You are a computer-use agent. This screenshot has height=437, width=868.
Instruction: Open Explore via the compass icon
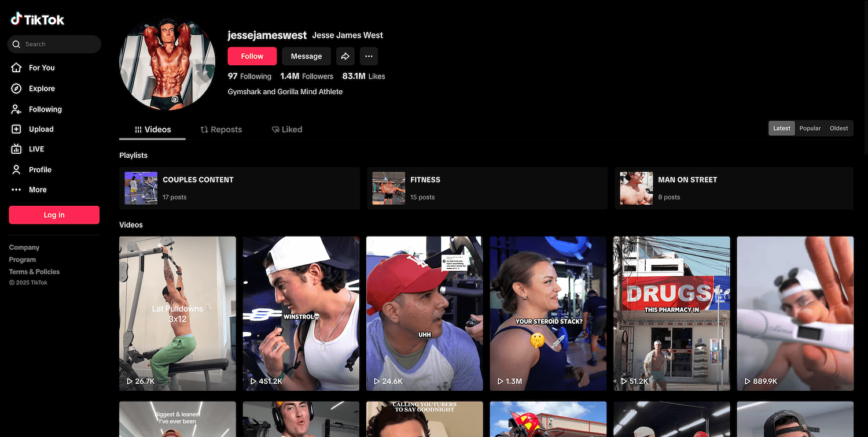click(17, 88)
